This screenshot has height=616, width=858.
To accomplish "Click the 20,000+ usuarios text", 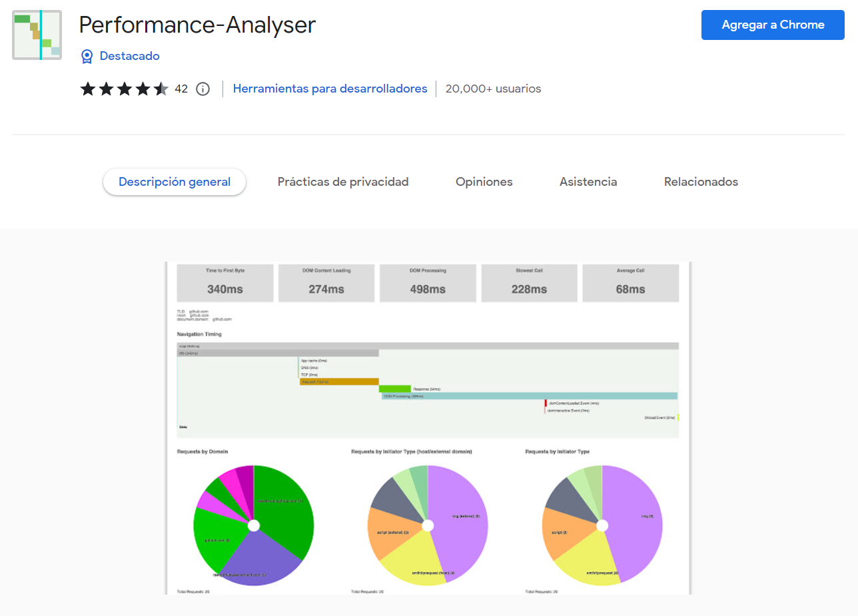I will (493, 89).
